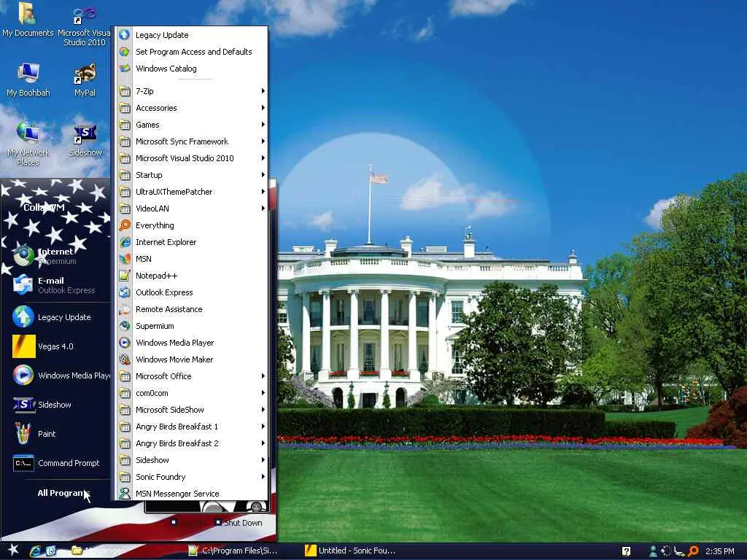747x560 pixels.
Task: Expand the Games submenu
Action: (x=190, y=125)
